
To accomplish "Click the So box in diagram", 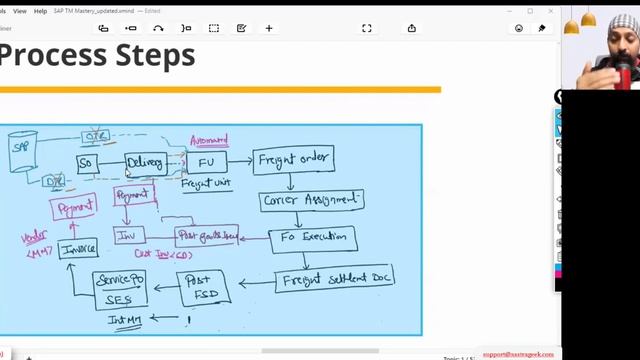I will click(x=87, y=164).
